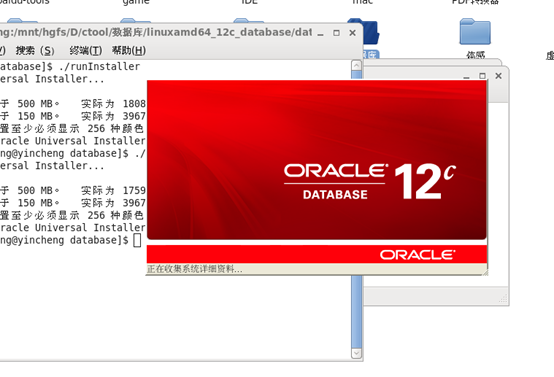
Task: Minimize the background window behind the Oracle splash
Action: point(466,76)
